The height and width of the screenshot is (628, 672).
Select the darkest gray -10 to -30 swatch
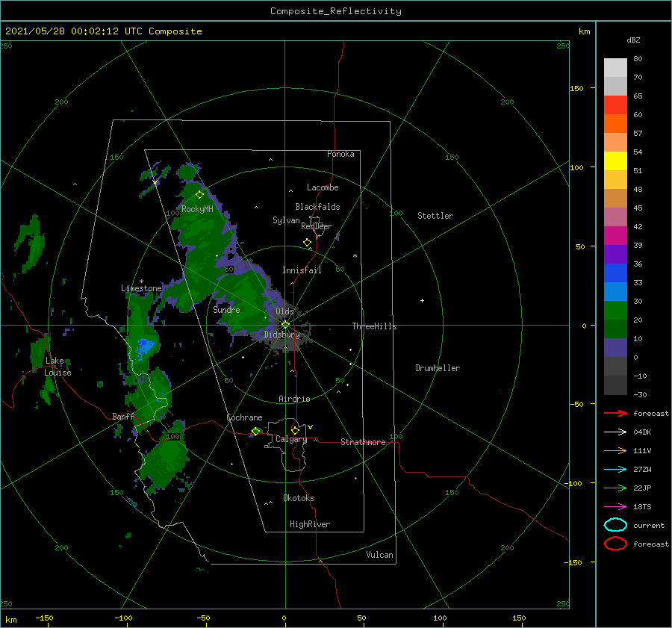tap(615, 385)
